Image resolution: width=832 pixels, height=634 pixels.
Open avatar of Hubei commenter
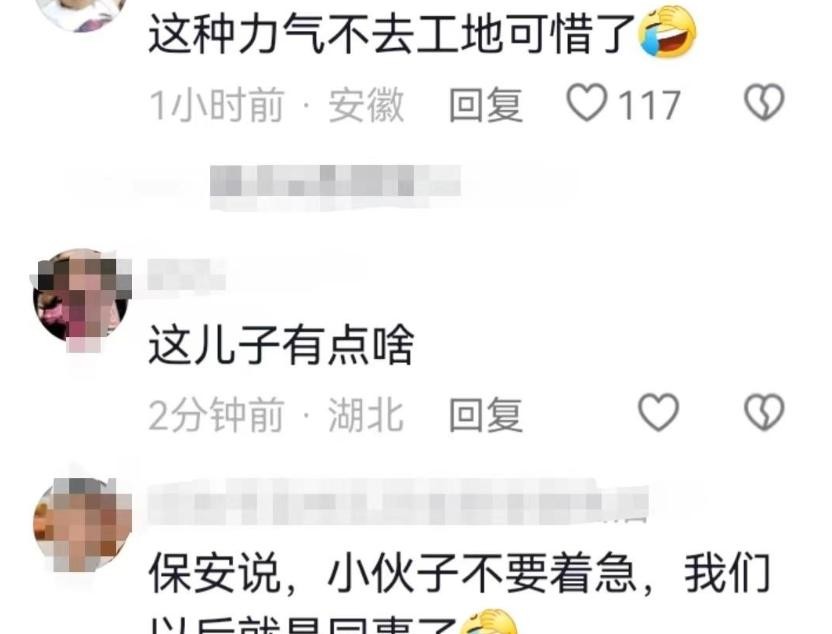82,298
